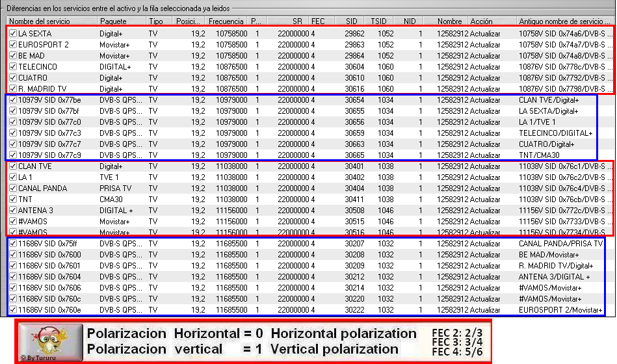Uncheck the 11686V SID 0x7601 checkbox

click(x=13, y=266)
